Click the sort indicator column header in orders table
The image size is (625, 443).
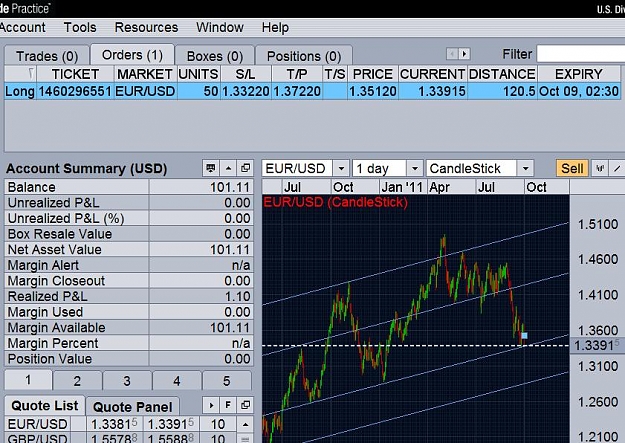pos(20,74)
